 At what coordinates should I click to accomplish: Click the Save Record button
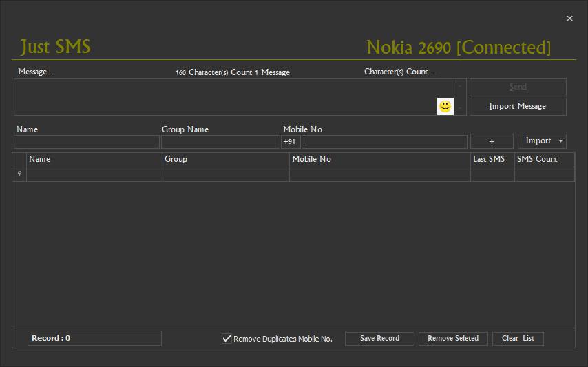click(379, 339)
